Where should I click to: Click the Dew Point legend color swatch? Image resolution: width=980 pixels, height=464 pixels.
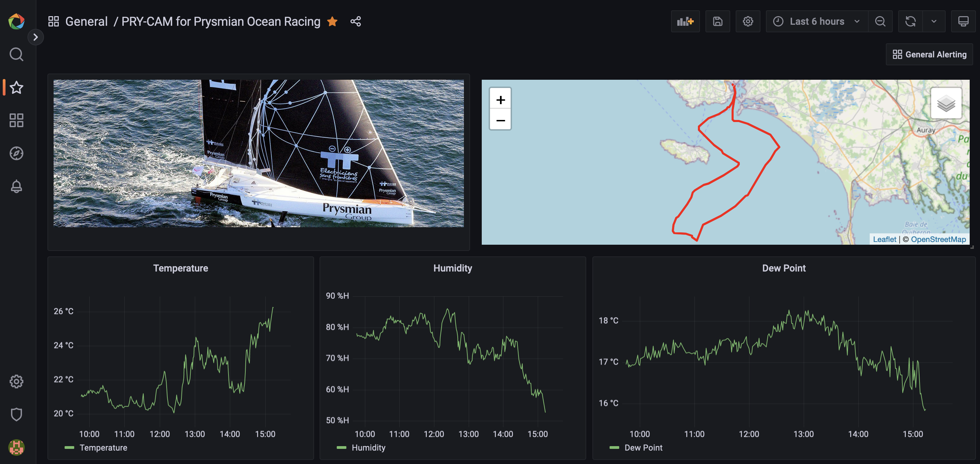pos(614,448)
